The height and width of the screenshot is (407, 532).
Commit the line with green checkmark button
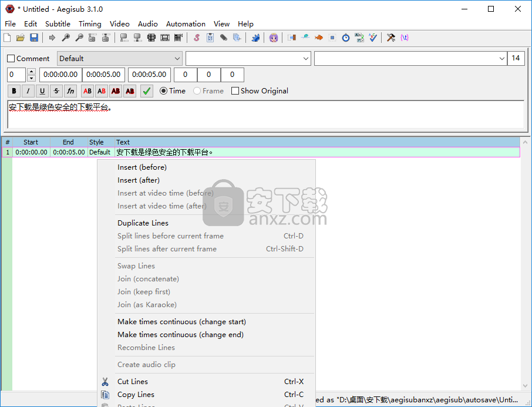coord(147,91)
